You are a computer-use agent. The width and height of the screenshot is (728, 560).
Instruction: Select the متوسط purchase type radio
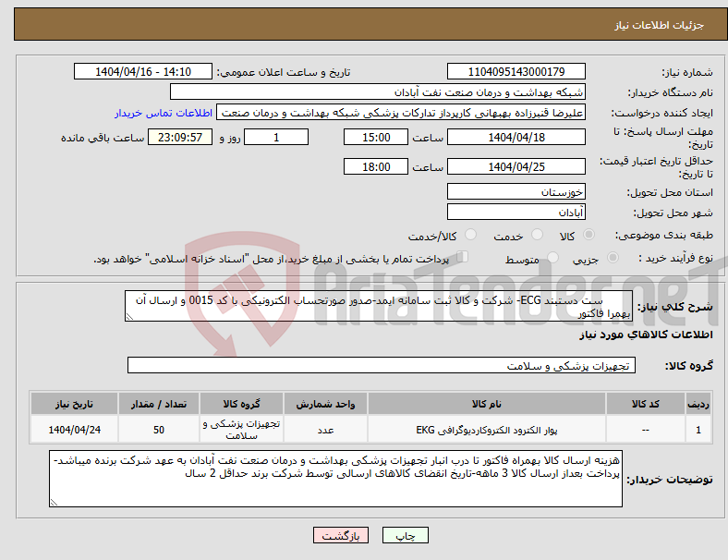tap(553, 258)
